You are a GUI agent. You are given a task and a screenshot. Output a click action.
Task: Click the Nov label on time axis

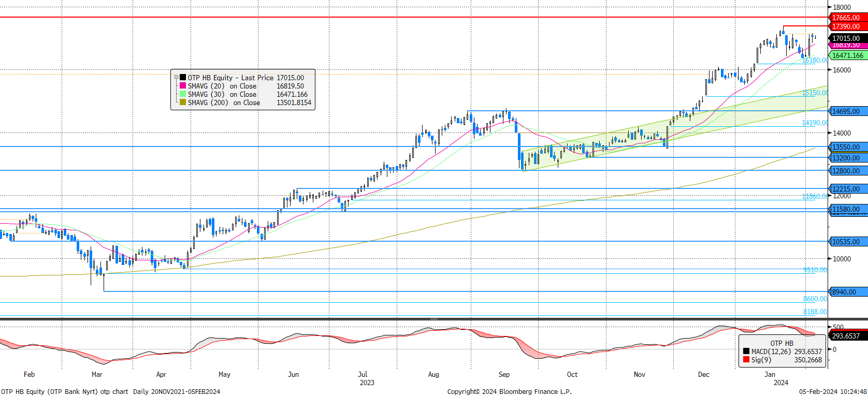(x=640, y=374)
